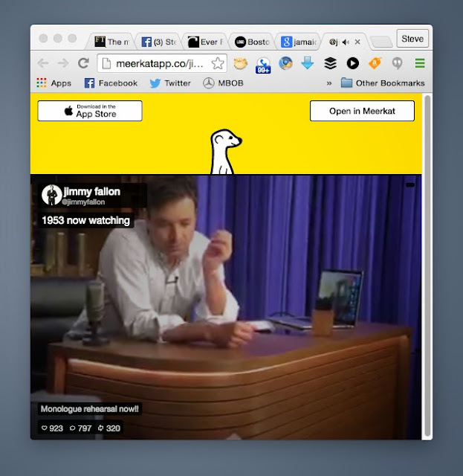Click the black play button extension
The image size is (463, 476).
coord(352,63)
